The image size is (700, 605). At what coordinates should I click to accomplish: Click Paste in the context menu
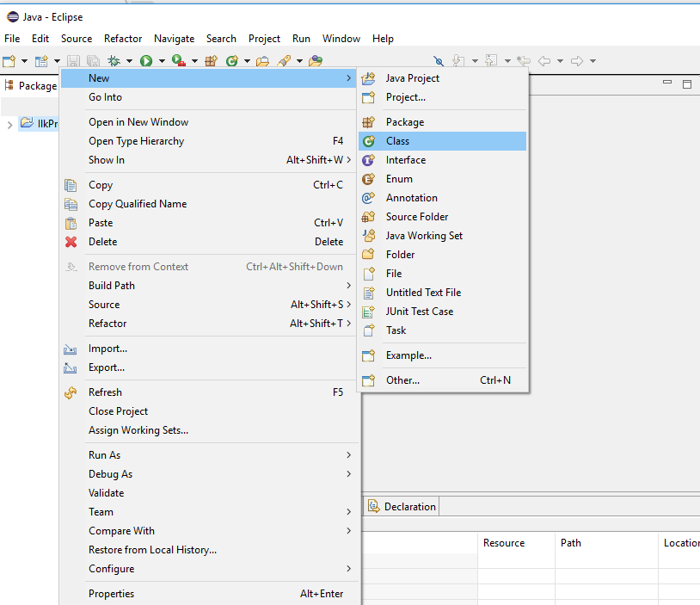[209, 223]
